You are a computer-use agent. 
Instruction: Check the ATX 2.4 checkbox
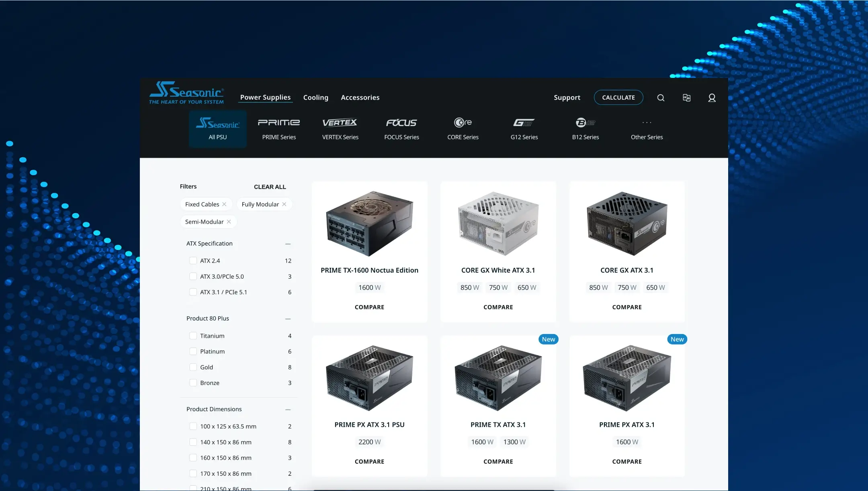(193, 261)
